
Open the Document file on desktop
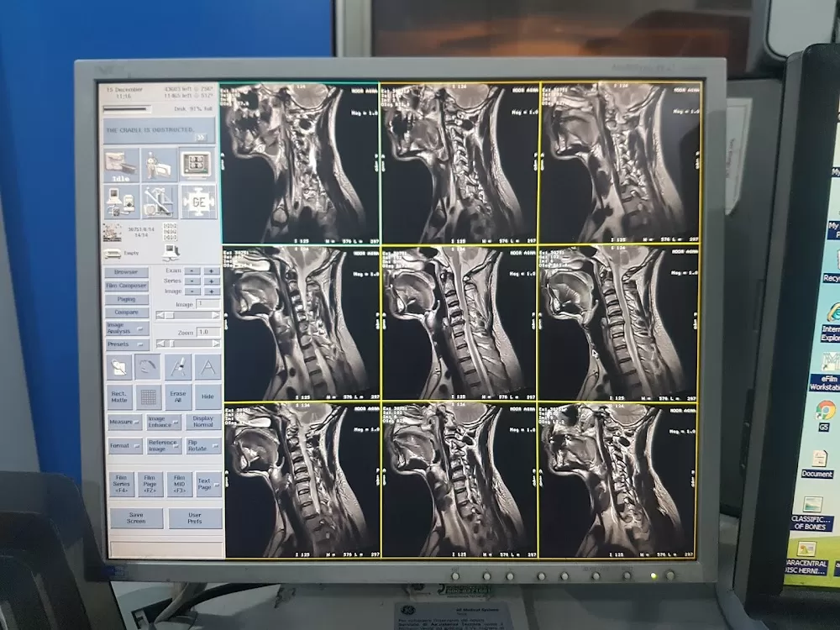(x=817, y=464)
